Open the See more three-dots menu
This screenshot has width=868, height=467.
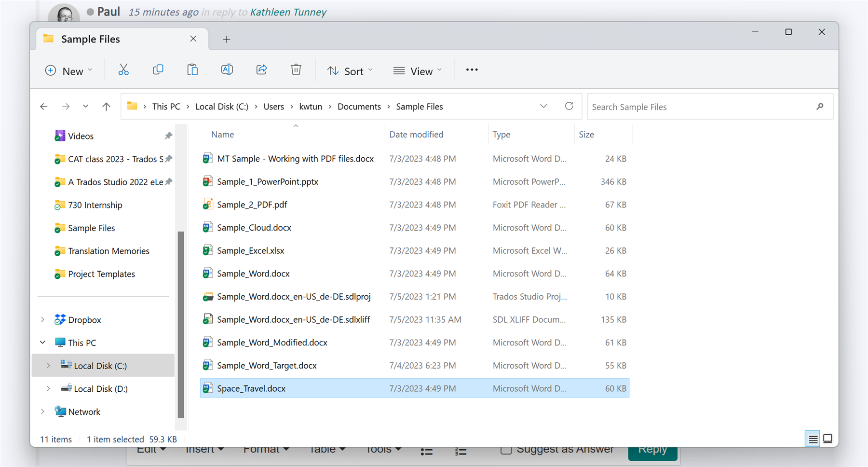pyautogui.click(x=472, y=70)
